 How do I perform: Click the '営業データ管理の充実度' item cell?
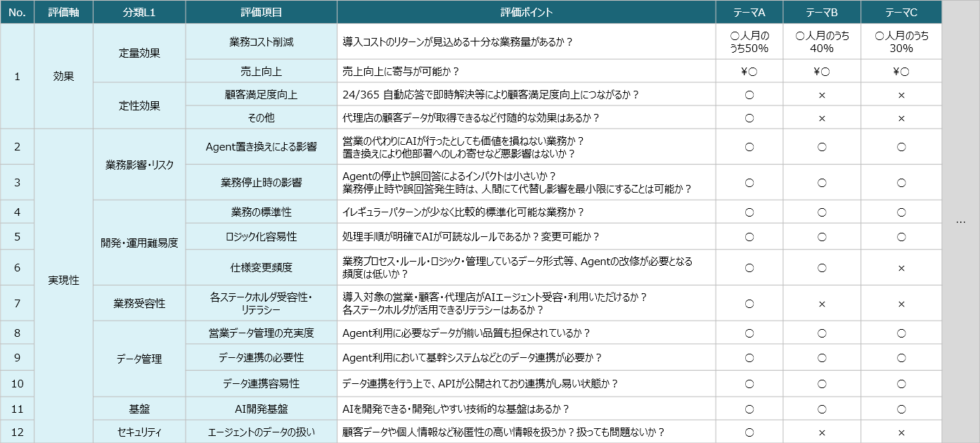point(262,333)
